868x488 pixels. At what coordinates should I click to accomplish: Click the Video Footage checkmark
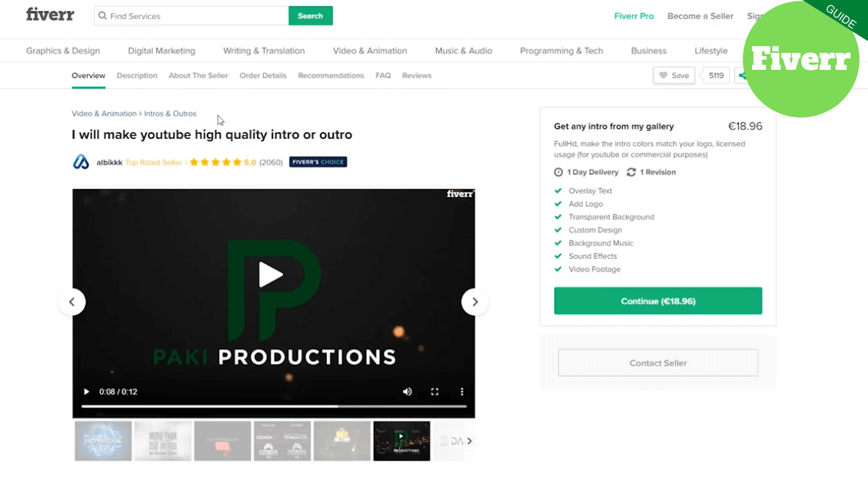click(558, 269)
